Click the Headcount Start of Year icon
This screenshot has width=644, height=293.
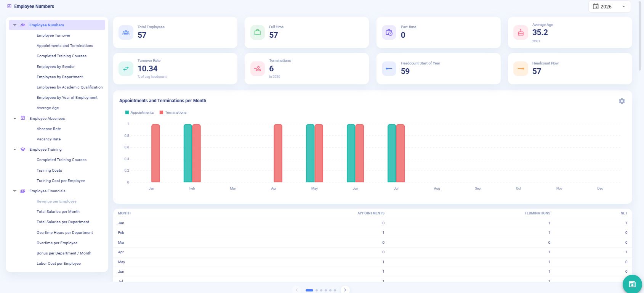pyautogui.click(x=389, y=69)
